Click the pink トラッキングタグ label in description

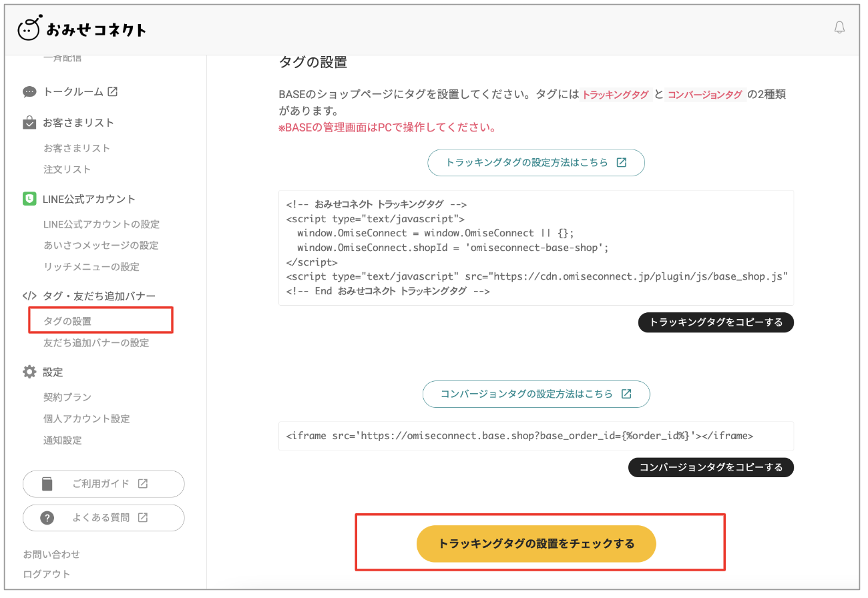(616, 95)
